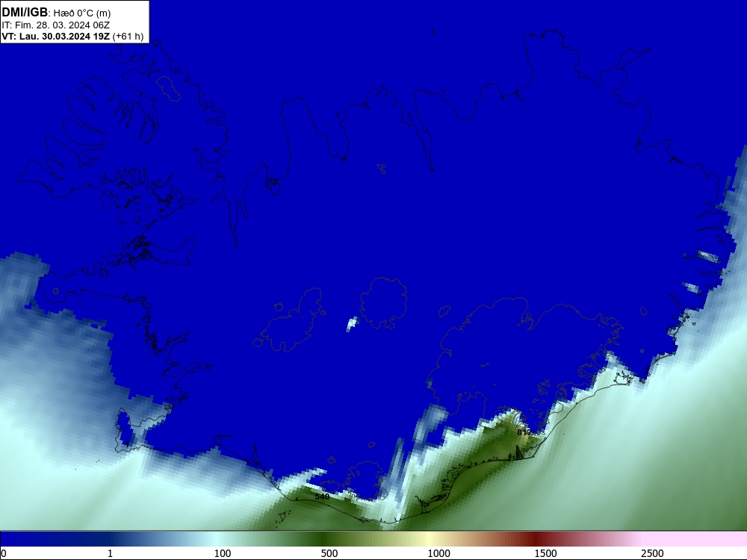Click the color scale label 500

pos(329,553)
